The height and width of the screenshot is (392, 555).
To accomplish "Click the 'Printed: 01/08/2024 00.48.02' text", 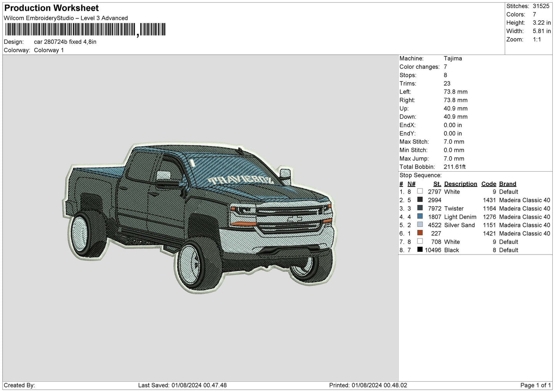I will tap(368, 385).
